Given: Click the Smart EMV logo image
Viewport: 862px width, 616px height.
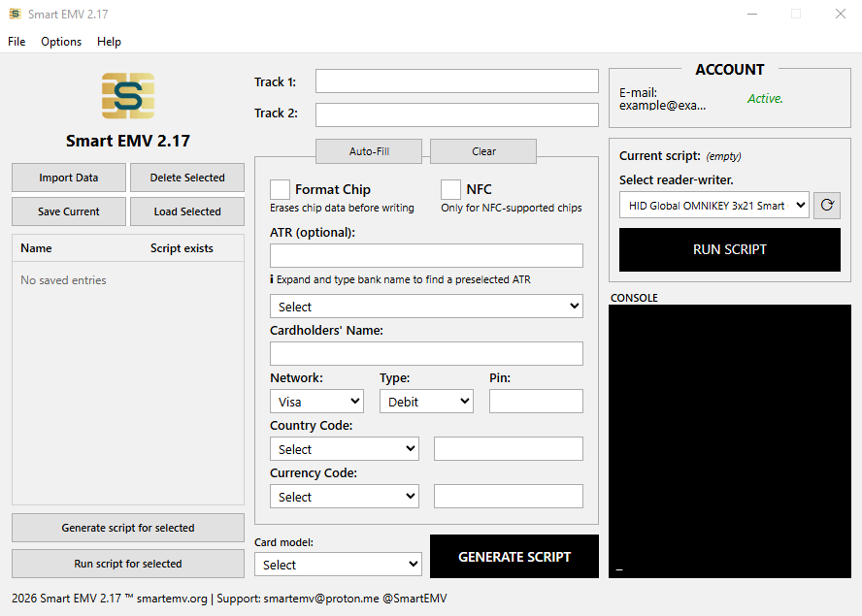Looking at the screenshot, I should coord(128,96).
